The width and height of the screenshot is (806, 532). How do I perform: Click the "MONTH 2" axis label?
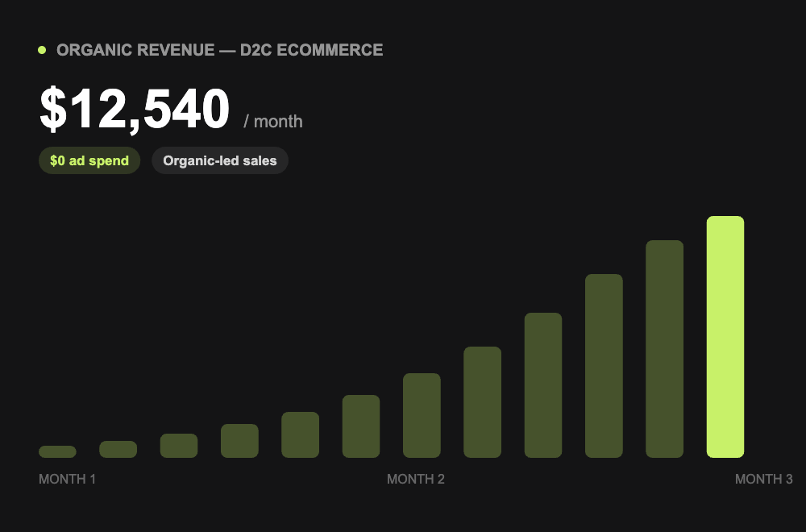click(x=415, y=479)
